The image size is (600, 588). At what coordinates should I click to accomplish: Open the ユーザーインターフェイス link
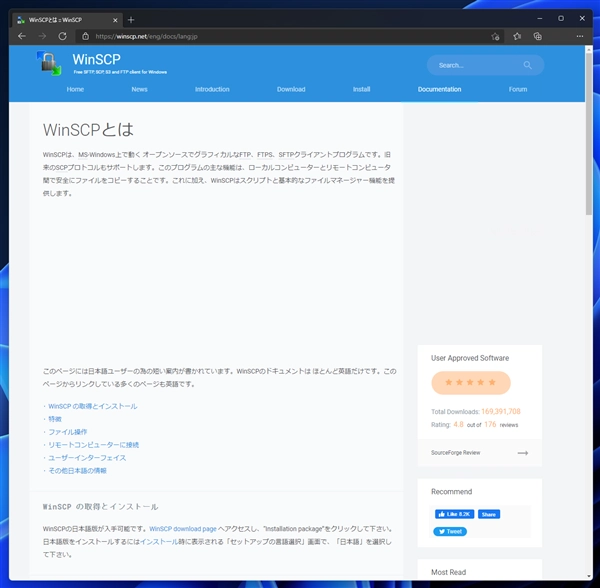point(87,458)
